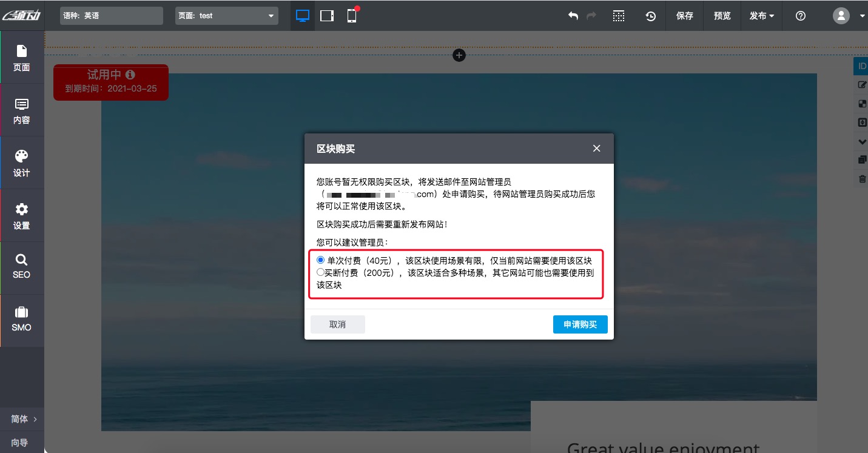Click the 申请购买 purchase button
868x453 pixels.
(x=580, y=324)
